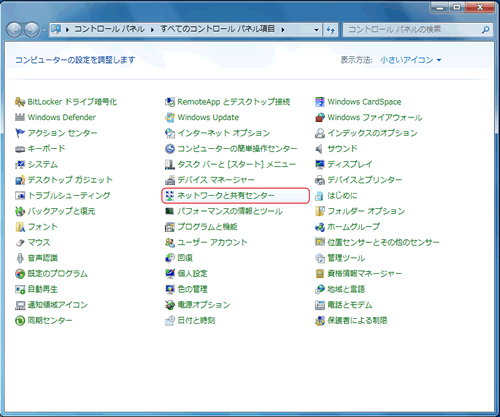The image size is (500, 417).
Task: Select コントロール パネル breadcrumb segment
Action: pos(109,29)
